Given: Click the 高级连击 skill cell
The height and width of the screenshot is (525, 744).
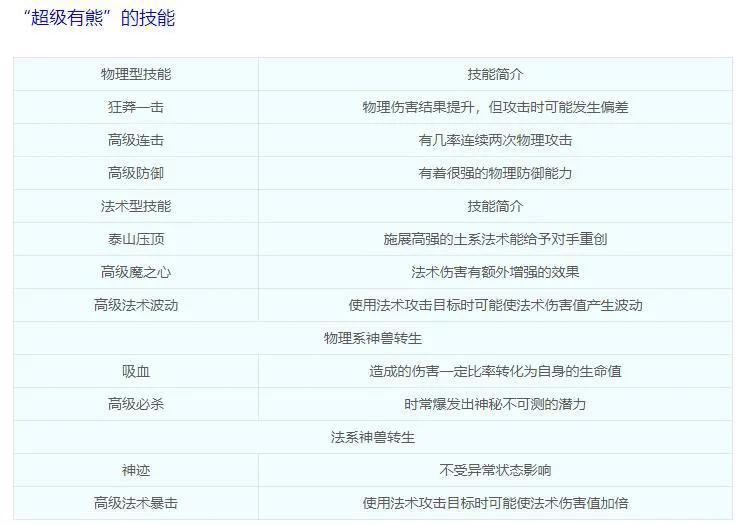Looking at the screenshot, I should tap(136, 140).
